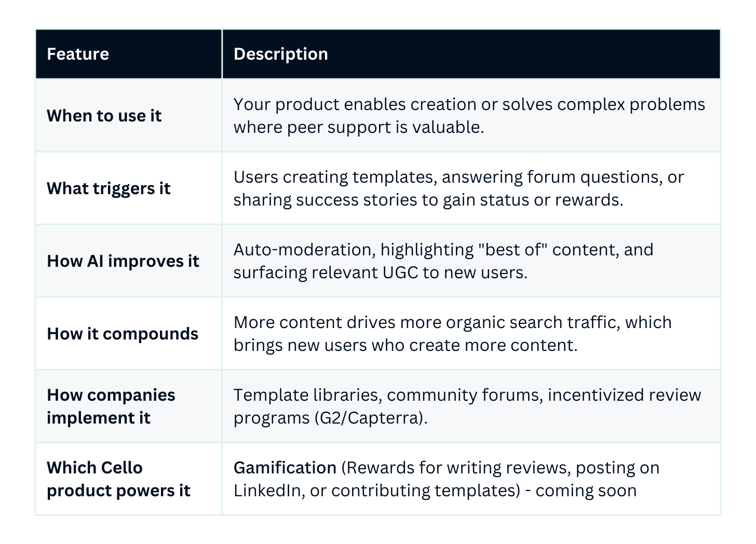Click the "Description" column header
This screenshot has height=544, width=756.
[280, 54]
